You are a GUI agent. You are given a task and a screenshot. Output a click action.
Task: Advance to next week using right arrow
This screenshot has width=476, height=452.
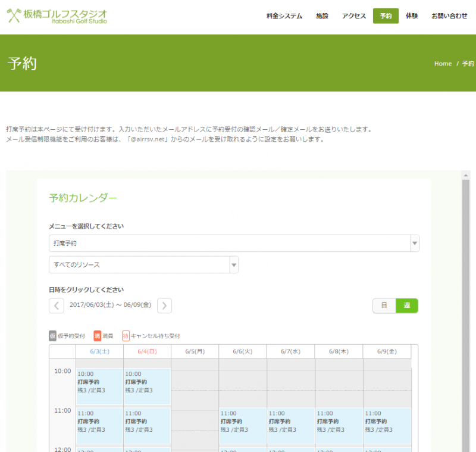pyautogui.click(x=164, y=306)
